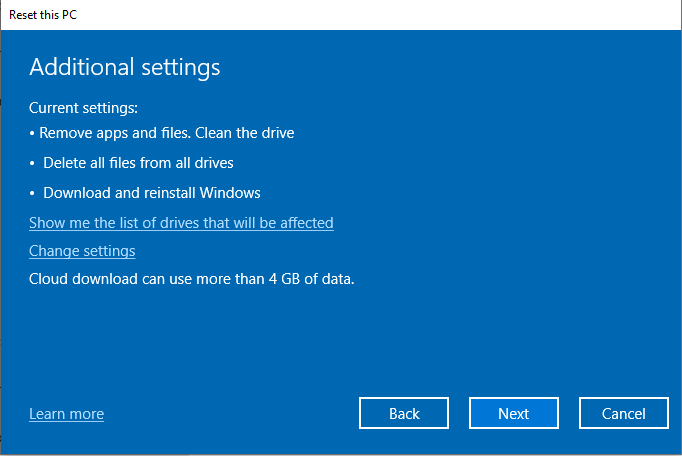Click the bullet before Remove apps and files
This screenshot has width=682, height=456.
pos(32,134)
